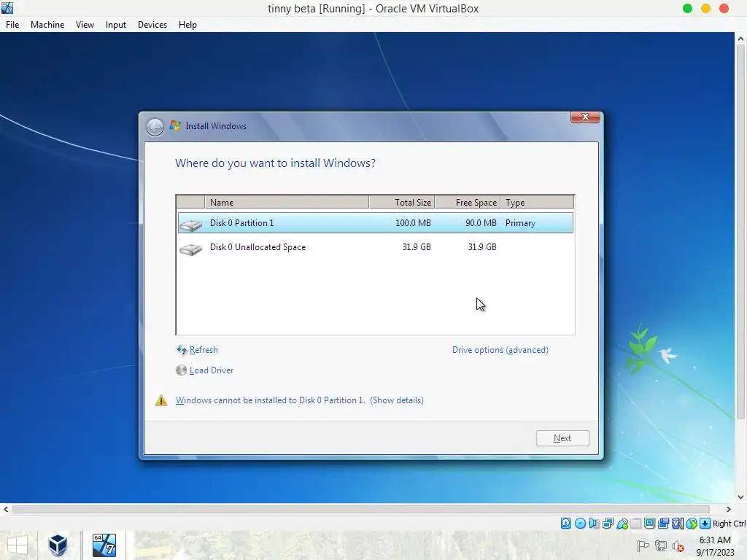This screenshot has width=747, height=560.
Task: Select the Disk 0 Partition 1 row
Action: tap(376, 223)
